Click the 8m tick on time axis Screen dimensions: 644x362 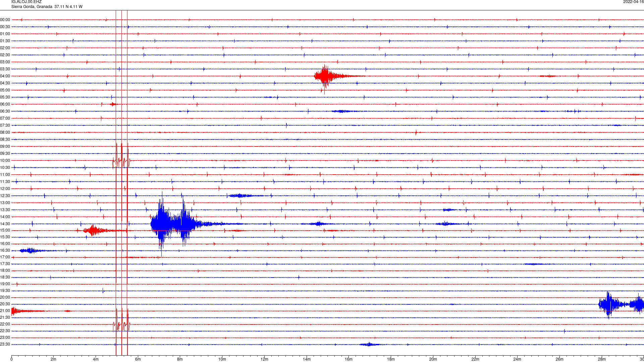point(180,359)
